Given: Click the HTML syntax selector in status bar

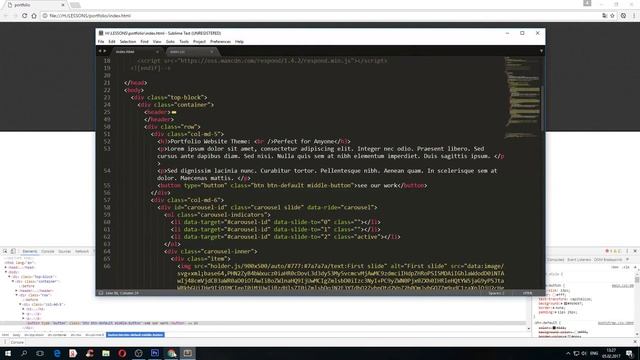Looking at the screenshot, I should (x=528, y=293).
